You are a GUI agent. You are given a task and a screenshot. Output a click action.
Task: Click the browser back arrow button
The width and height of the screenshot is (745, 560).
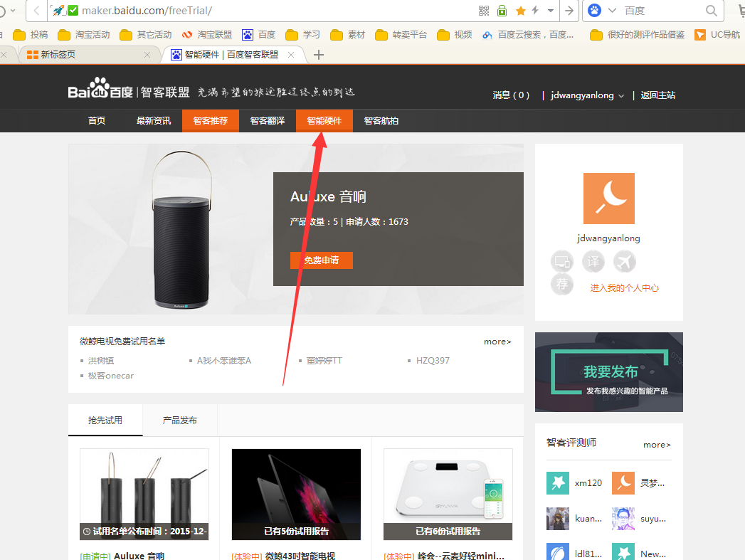(x=36, y=11)
